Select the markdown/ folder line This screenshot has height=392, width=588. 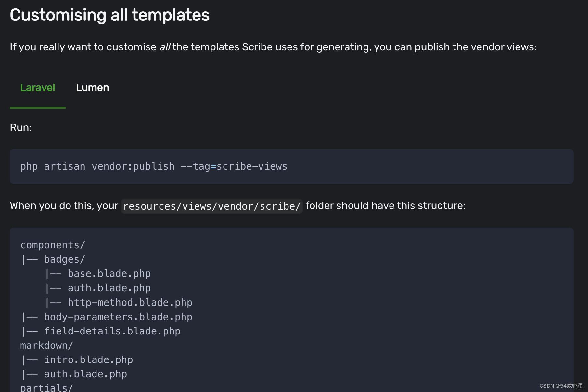tap(47, 346)
